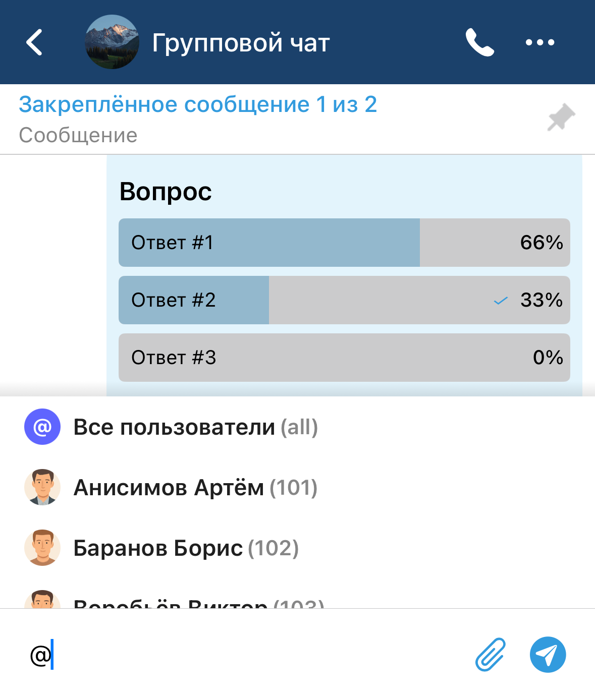Select poll option Ответ #3
This screenshot has width=595, height=700.
[x=344, y=358]
